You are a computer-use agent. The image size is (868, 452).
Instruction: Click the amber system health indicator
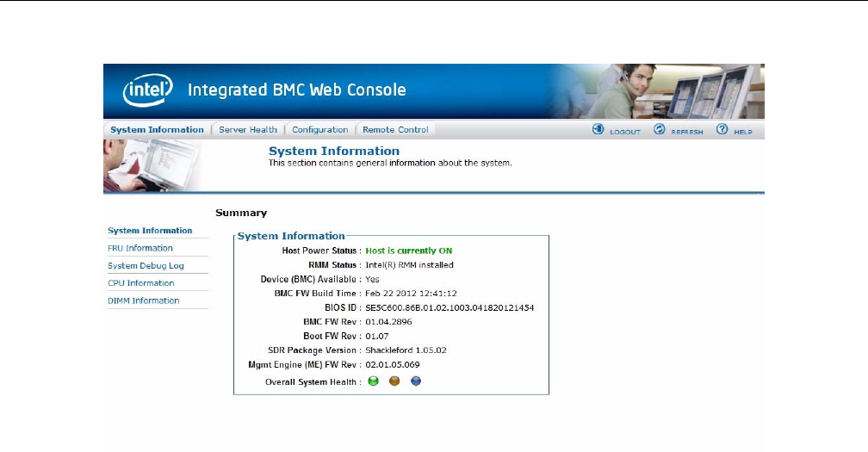(x=394, y=381)
